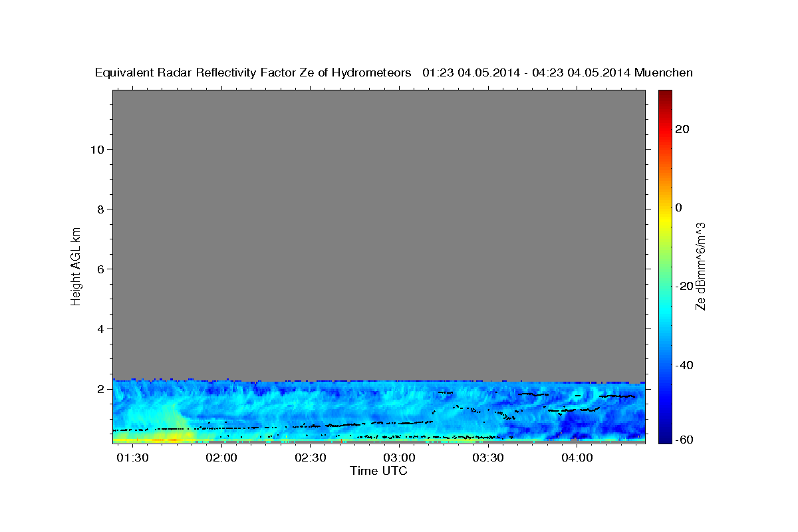Click the '03:30' time tick label
This screenshot has height=532, width=798.
487,458
